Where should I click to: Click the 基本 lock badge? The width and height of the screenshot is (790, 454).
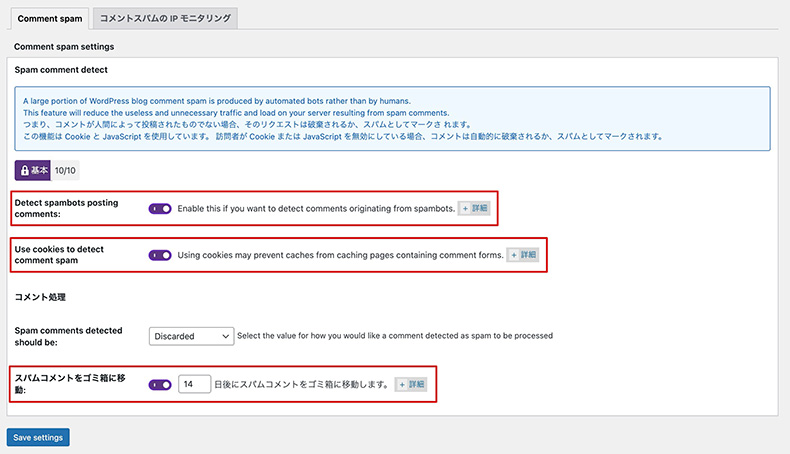tap(32, 170)
